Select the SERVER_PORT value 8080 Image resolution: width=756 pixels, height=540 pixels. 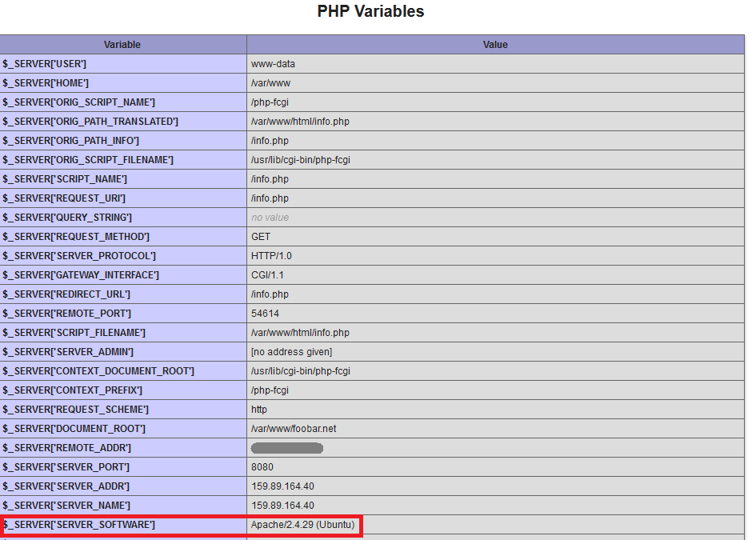pyautogui.click(x=260, y=467)
